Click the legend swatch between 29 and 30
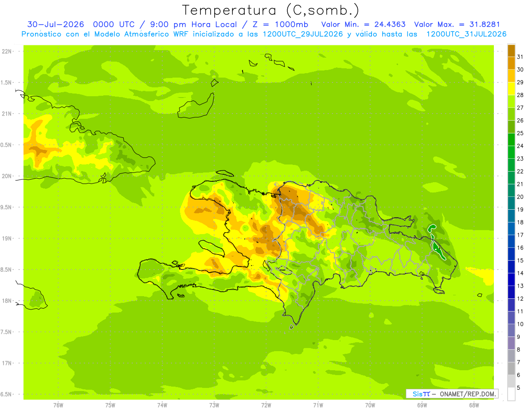This screenshot has height=411, width=532. click(511, 76)
